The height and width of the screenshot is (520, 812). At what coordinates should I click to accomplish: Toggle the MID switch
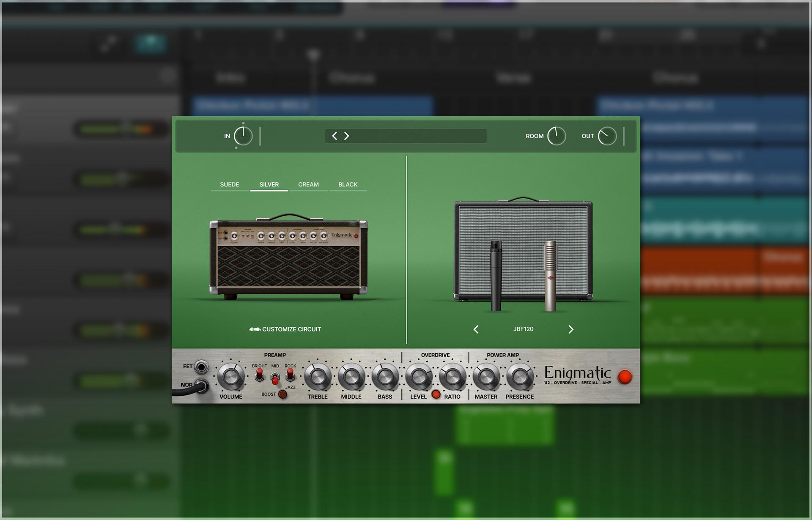[275, 378]
